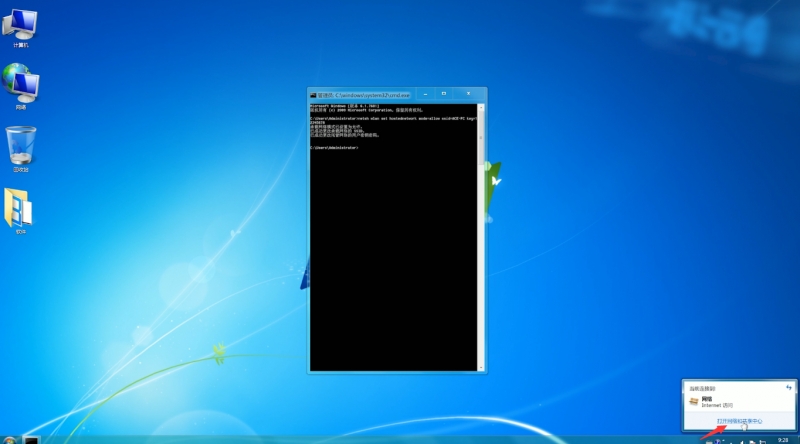Image resolution: width=800 pixels, height=444 pixels.
Task: Click the volume icon in system tray
Action: pyautogui.click(x=742, y=442)
